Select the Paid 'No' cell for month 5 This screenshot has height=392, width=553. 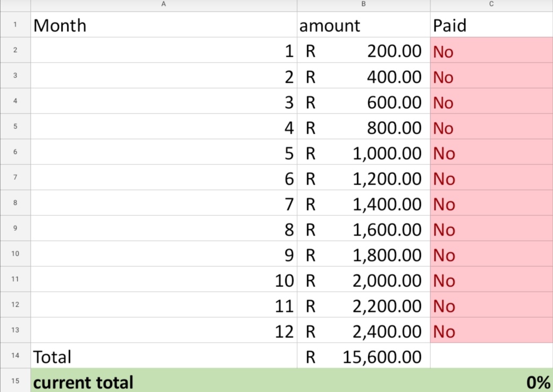[491, 152]
